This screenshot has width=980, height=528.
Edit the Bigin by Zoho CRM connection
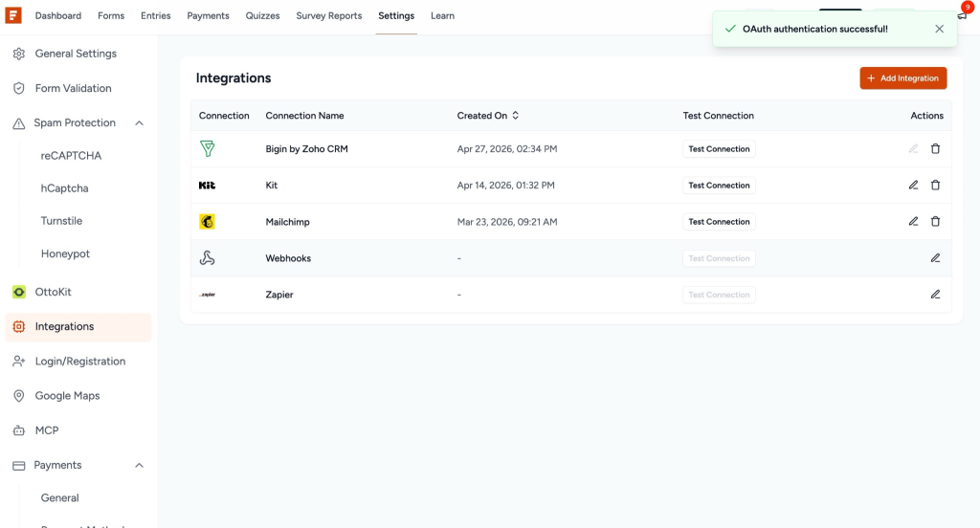click(913, 148)
